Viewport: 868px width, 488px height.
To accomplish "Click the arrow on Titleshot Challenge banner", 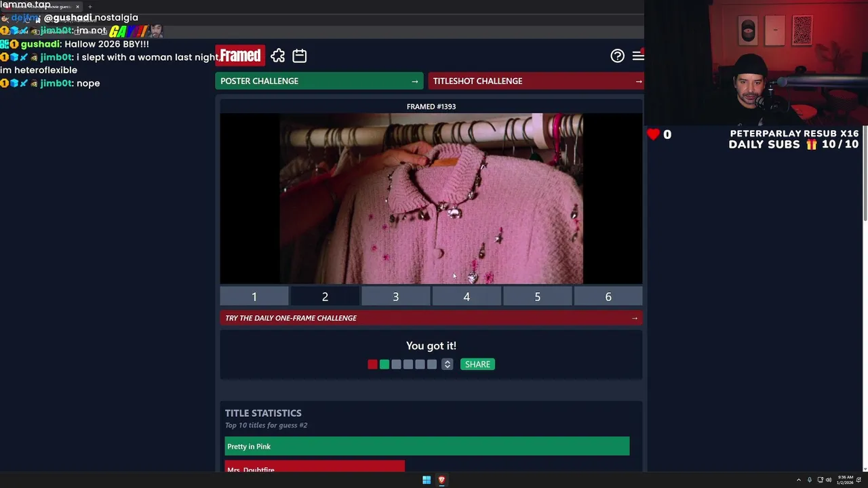I will pyautogui.click(x=638, y=81).
